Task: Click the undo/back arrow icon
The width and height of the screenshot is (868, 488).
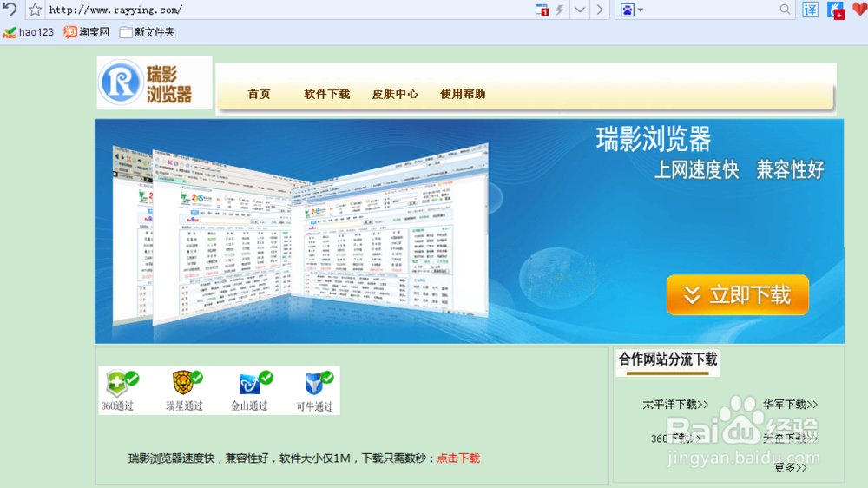Action: click(10, 9)
